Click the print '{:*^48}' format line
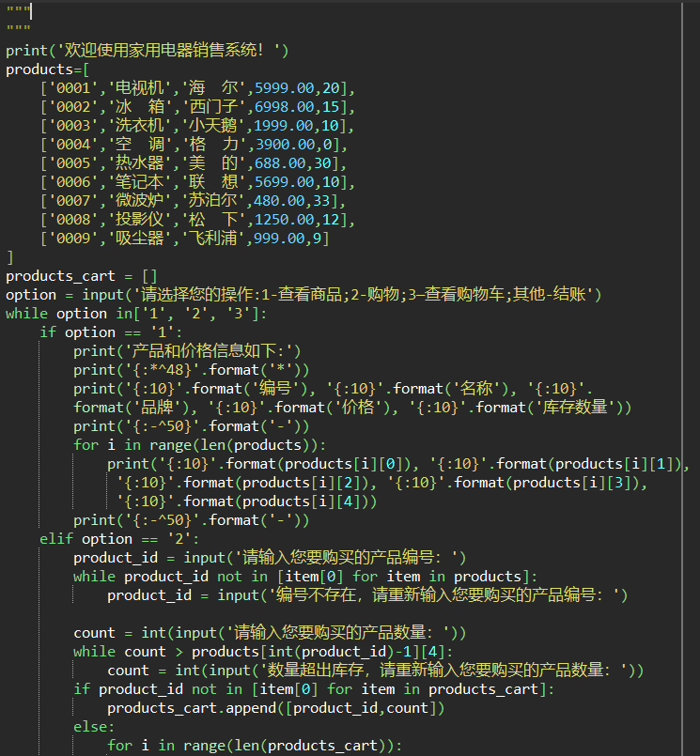The image size is (700, 756). [192, 370]
